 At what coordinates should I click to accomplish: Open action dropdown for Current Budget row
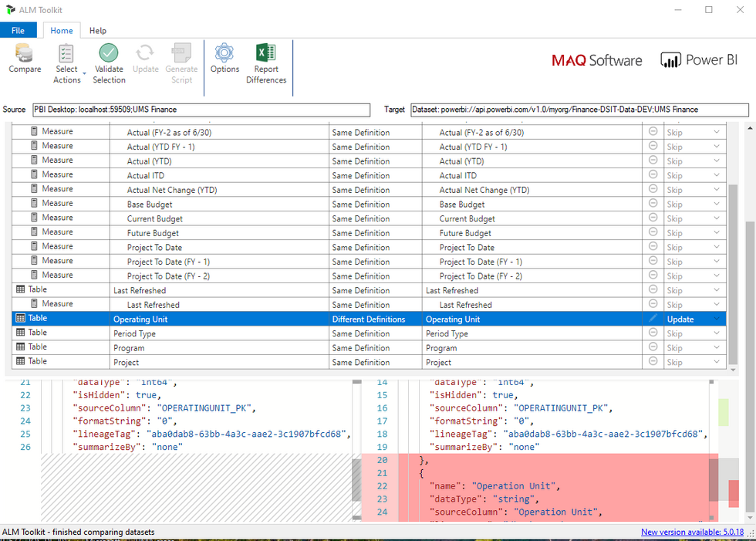point(717,218)
